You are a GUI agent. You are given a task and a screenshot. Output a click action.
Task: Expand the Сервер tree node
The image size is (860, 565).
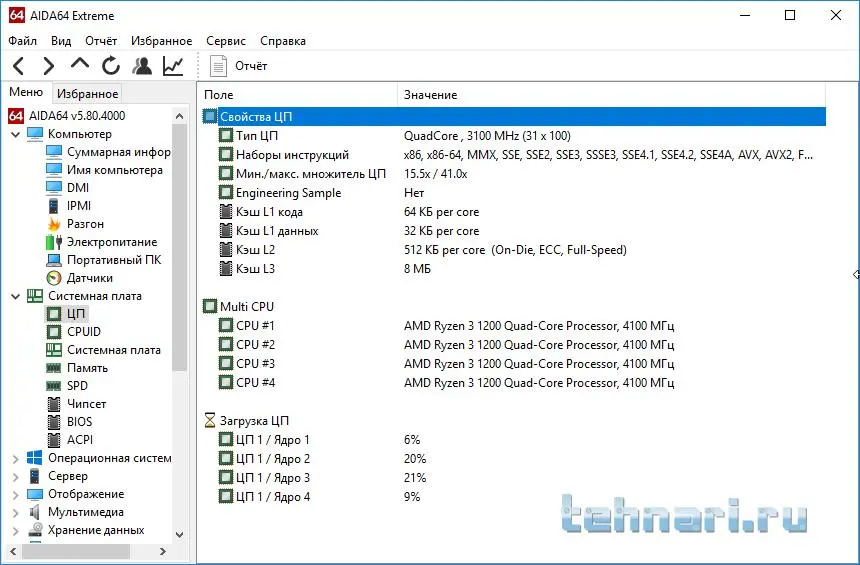pyautogui.click(x=15, y=476)
